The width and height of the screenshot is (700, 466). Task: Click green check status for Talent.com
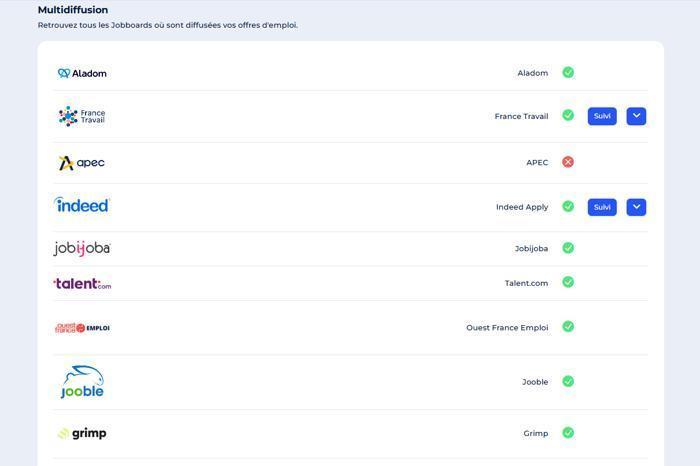(568, 282)
